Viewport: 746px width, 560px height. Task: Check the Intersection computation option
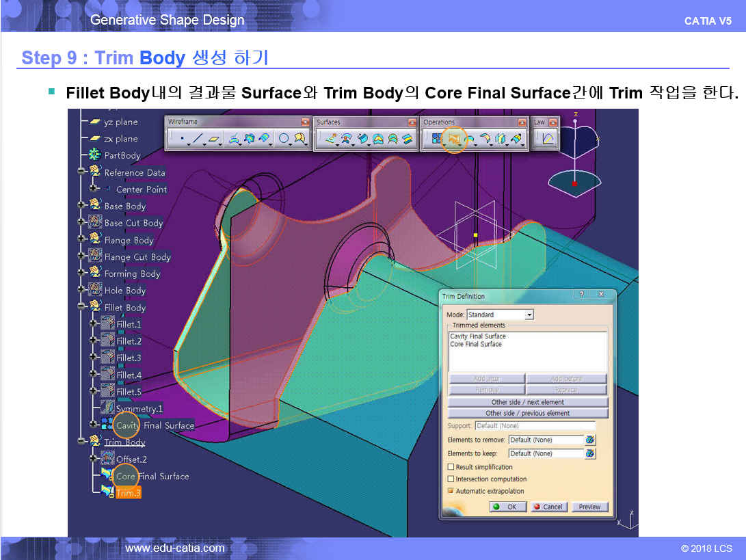coord(451,479)
